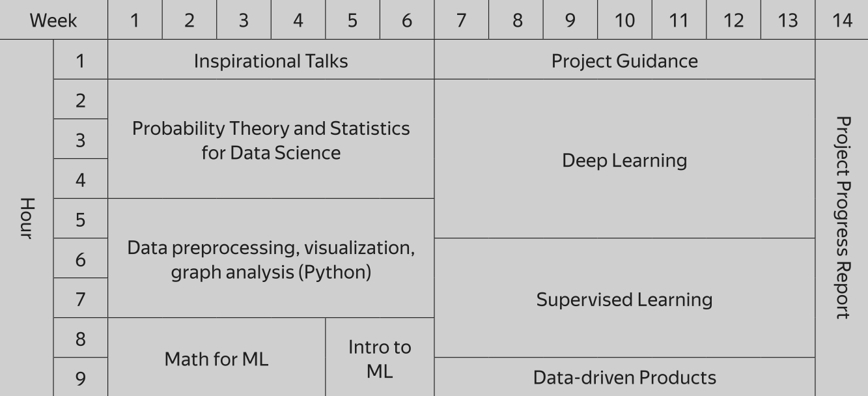Select week 14 column header
The height and width of the screenshot is (396, 868).
842,20
